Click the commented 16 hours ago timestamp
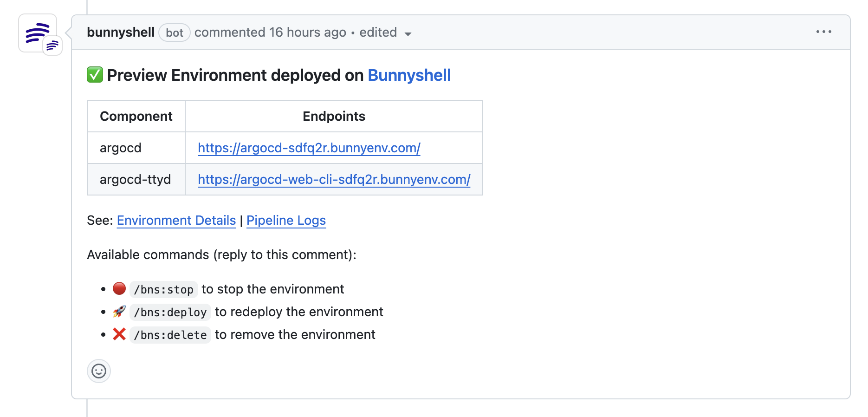 270,32
